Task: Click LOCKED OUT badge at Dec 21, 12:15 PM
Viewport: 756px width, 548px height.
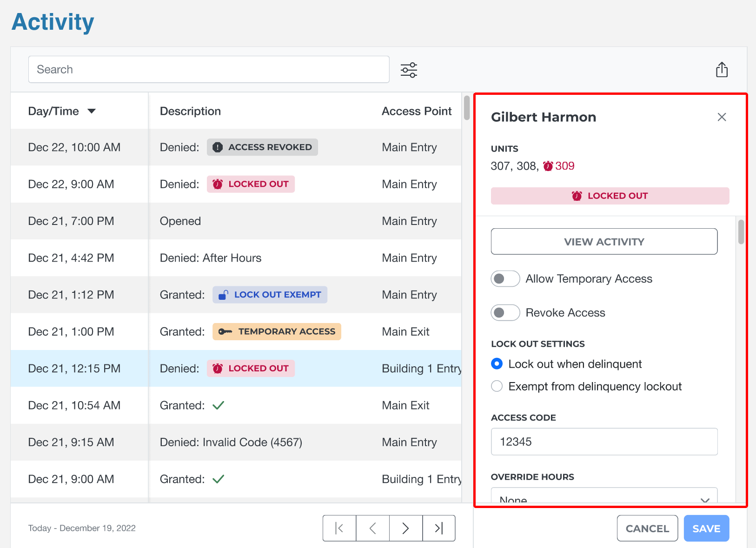Action: 251,369
